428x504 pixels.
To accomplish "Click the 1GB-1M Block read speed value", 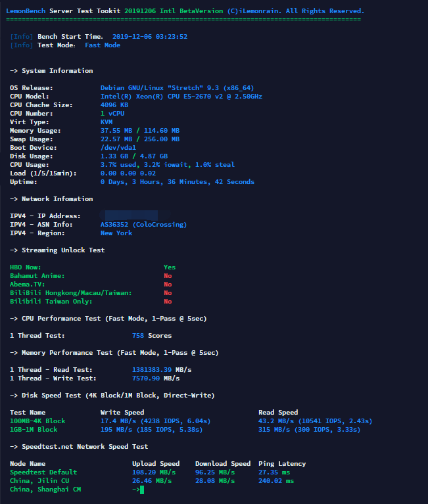I will pos(310,430).
